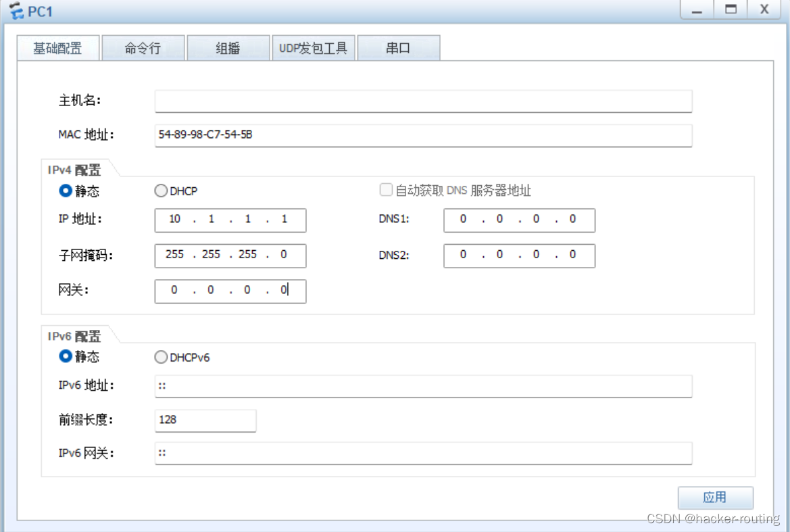This screenshot has height=532, width=790.
Task: Close the PC1 window
Action: click(764, 9)
